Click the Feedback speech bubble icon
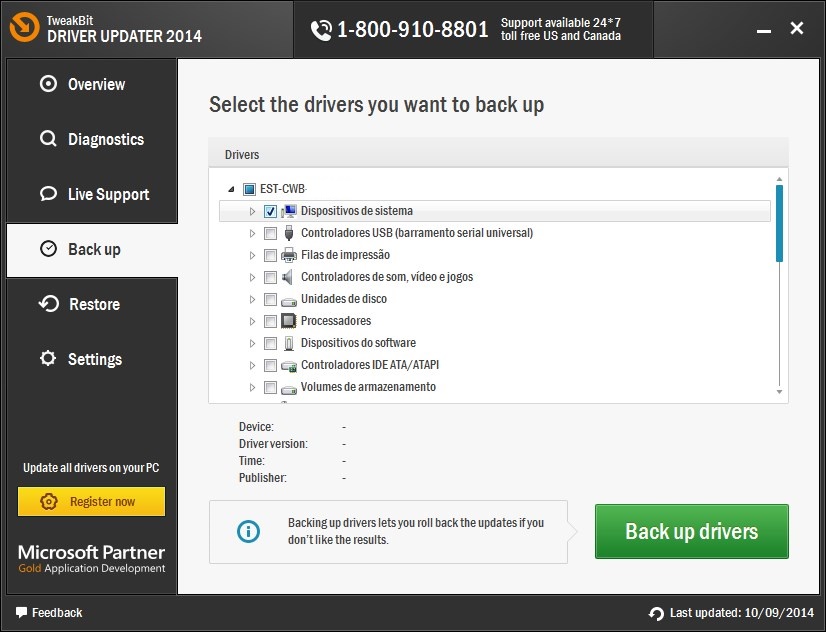826x632 pixels. coord(21,613)
